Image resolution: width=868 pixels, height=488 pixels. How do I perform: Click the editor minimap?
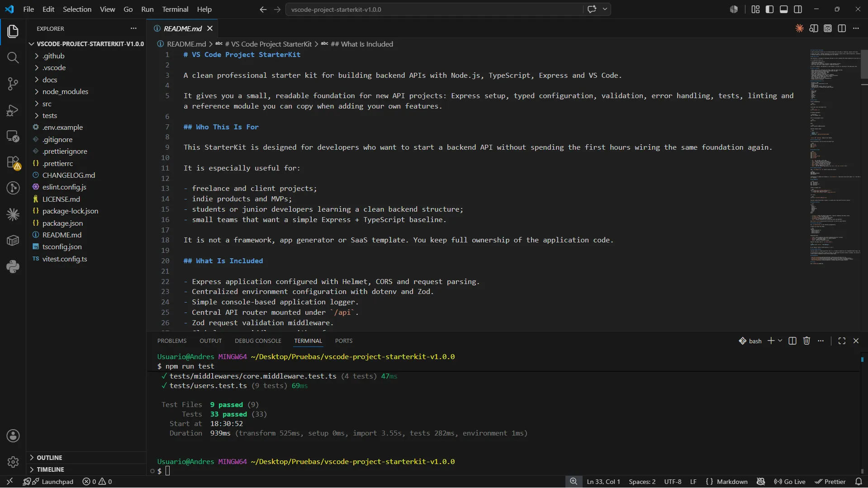coord(835,156)
